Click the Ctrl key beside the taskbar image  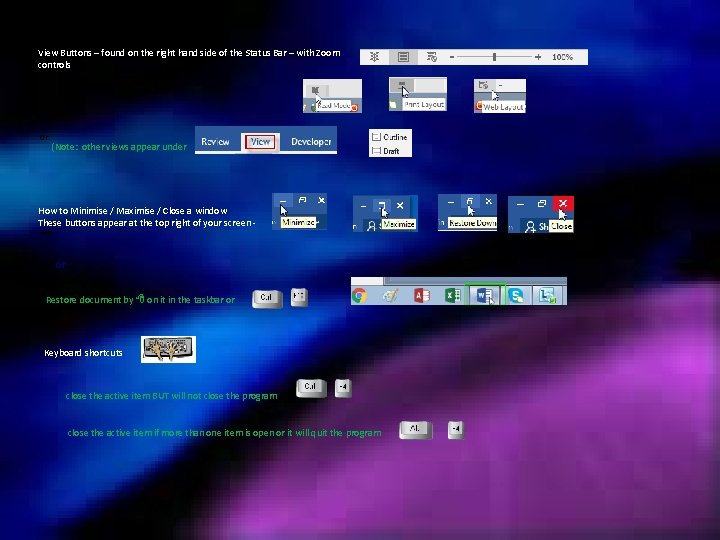click(267, 298)
